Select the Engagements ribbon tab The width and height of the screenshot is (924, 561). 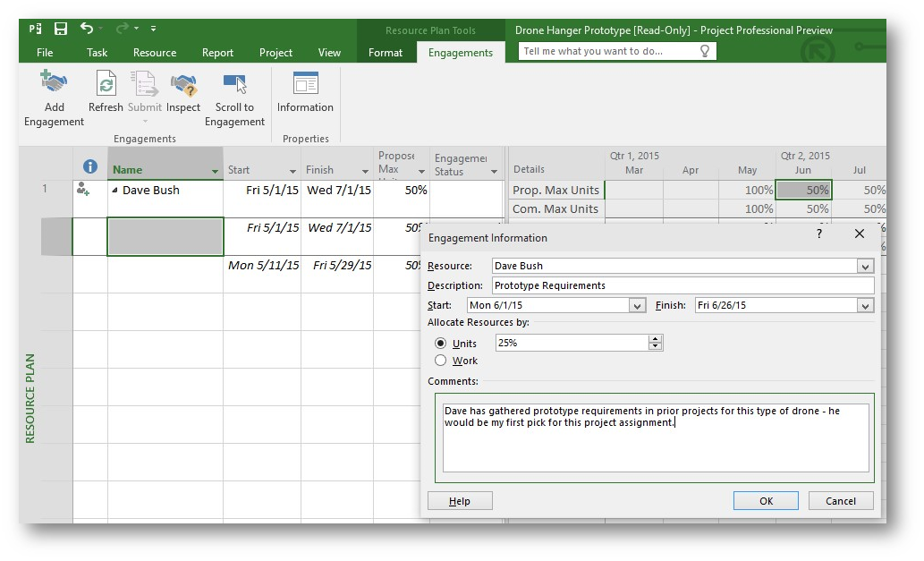pyautogui.click(x=461, y=53)
